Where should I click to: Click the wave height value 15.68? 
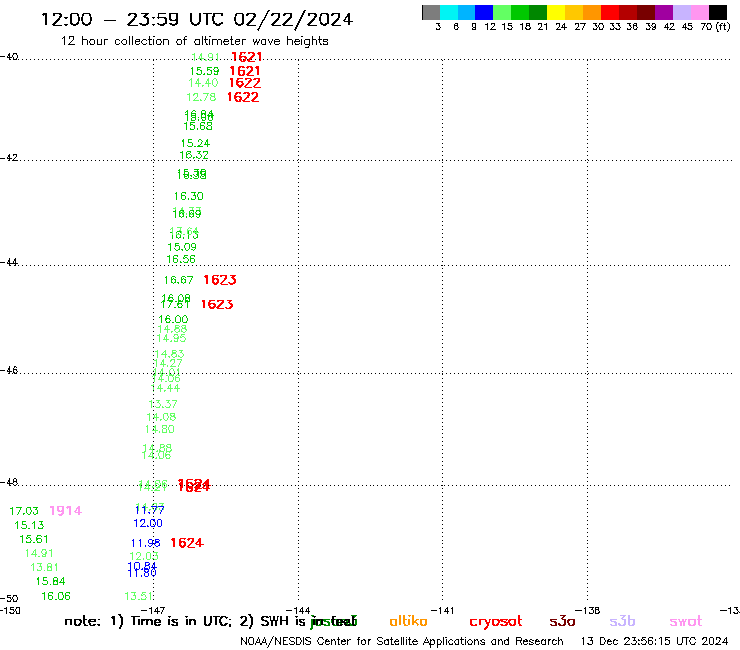(198, 127)
